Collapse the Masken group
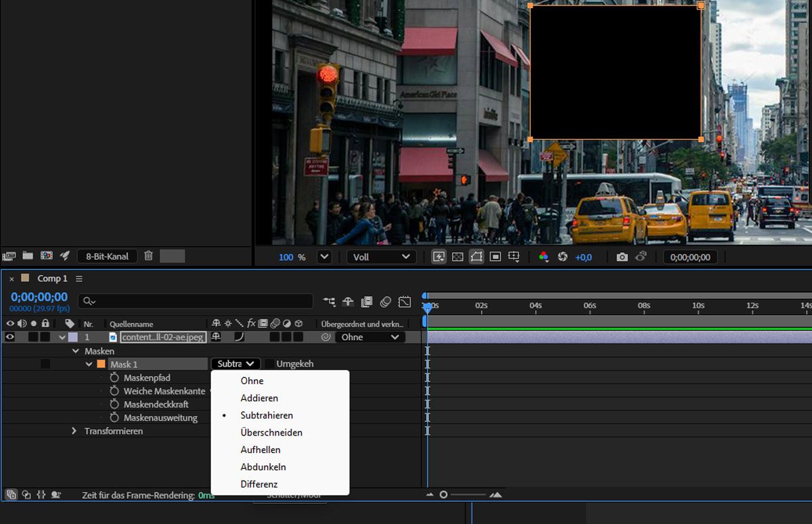Image resolution: width=812 pixels, height=524 pixels. click(x=76, y=351)
